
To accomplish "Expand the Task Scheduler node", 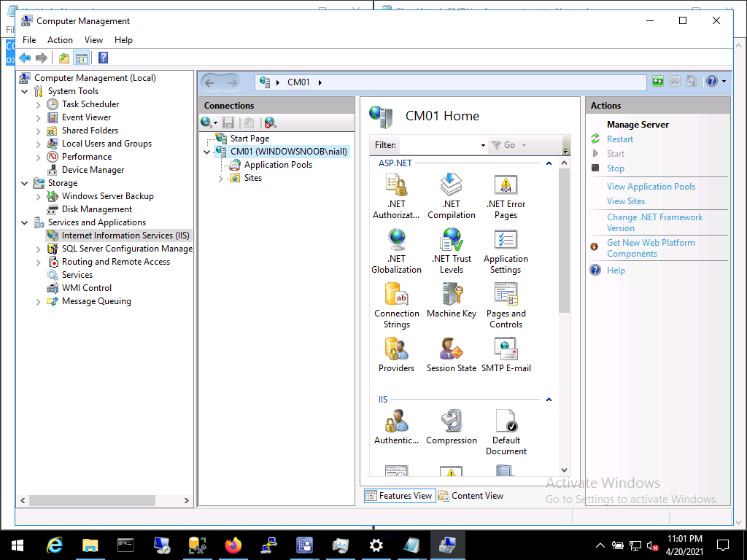I will (39, 105).
